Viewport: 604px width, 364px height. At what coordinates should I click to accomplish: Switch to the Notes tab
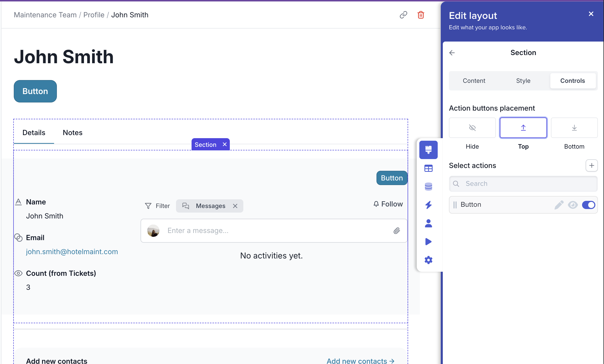pyautogui.click(x=72, y=133)
